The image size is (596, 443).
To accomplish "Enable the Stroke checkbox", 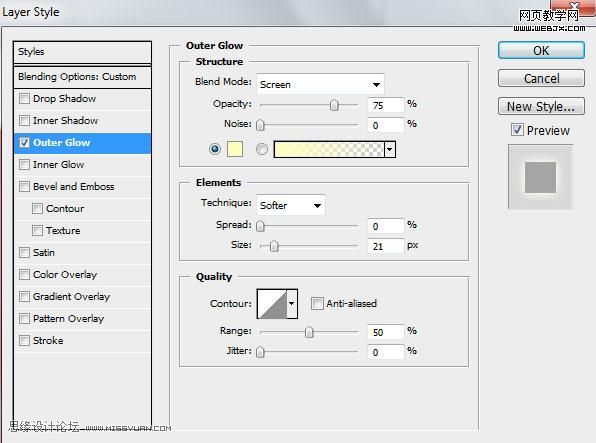I will click(x=24, y=340).
